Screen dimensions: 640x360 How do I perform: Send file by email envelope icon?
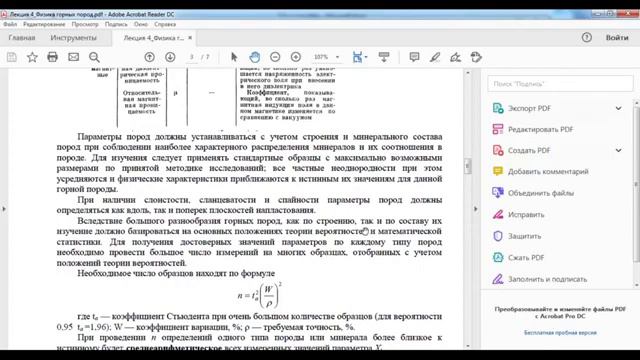coord(73,57)
